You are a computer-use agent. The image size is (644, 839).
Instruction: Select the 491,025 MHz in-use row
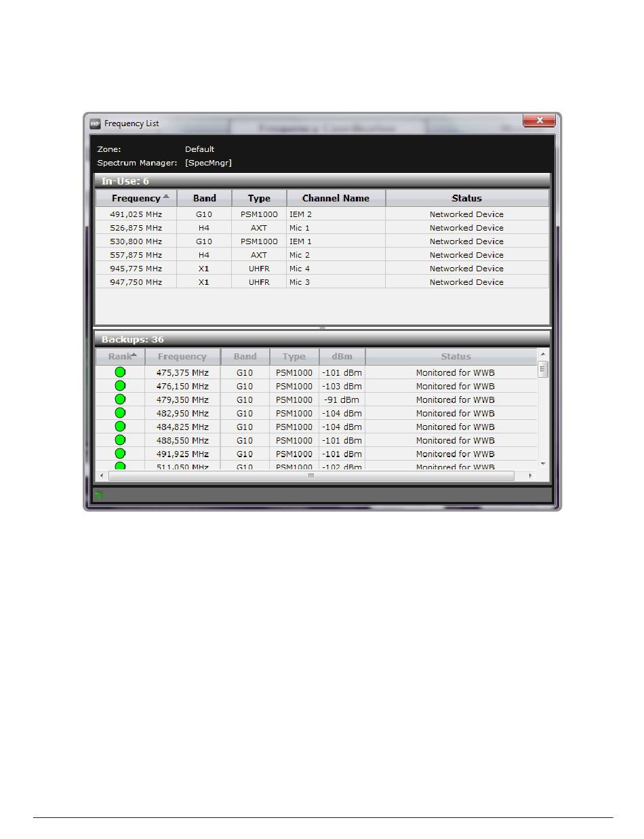click(322, 214)
